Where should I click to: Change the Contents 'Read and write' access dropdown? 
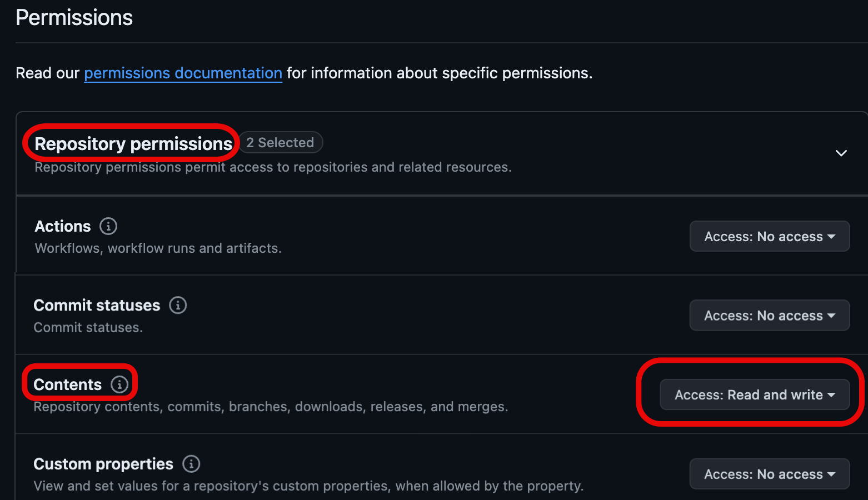pos(755,395)
